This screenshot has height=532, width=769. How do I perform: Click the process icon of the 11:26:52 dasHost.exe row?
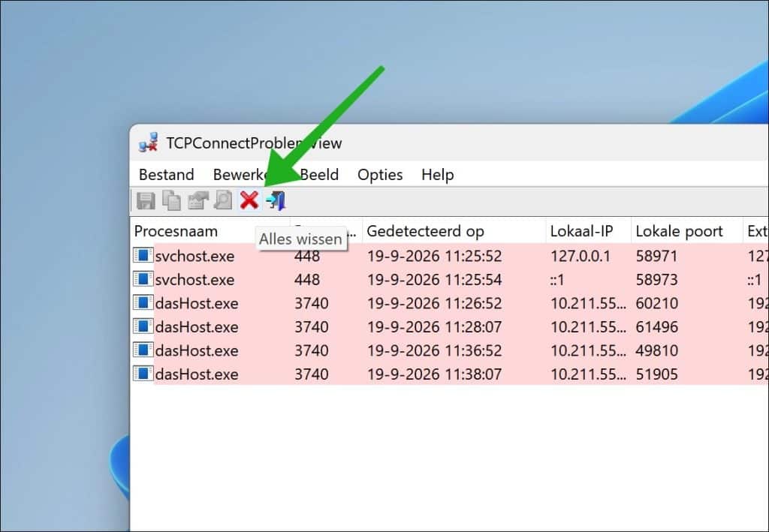coord(143,302)
